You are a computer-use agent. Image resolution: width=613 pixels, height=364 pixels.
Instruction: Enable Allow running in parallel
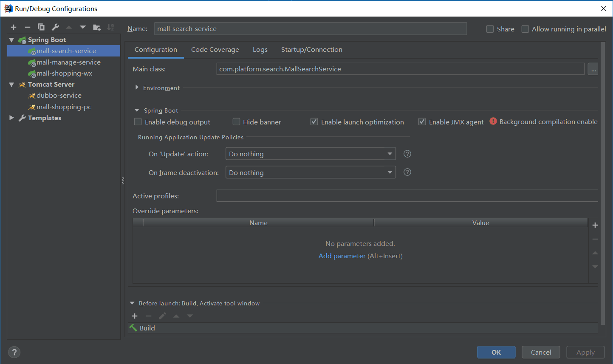(525, 29)
